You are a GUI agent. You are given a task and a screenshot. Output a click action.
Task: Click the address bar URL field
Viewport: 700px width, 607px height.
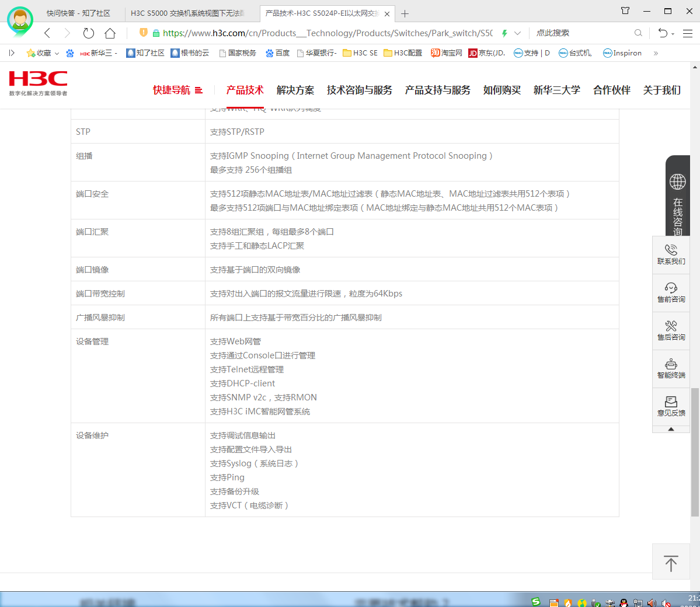pos(328,33)
